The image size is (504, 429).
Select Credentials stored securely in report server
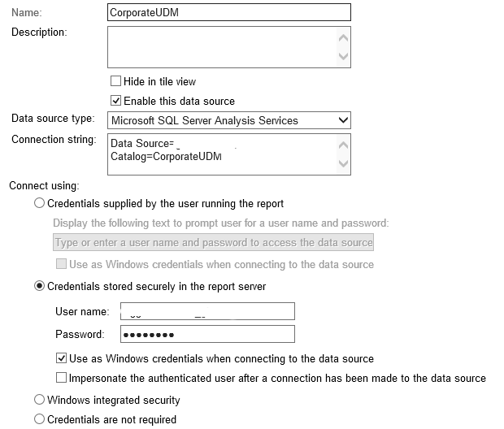pos(40,287)
